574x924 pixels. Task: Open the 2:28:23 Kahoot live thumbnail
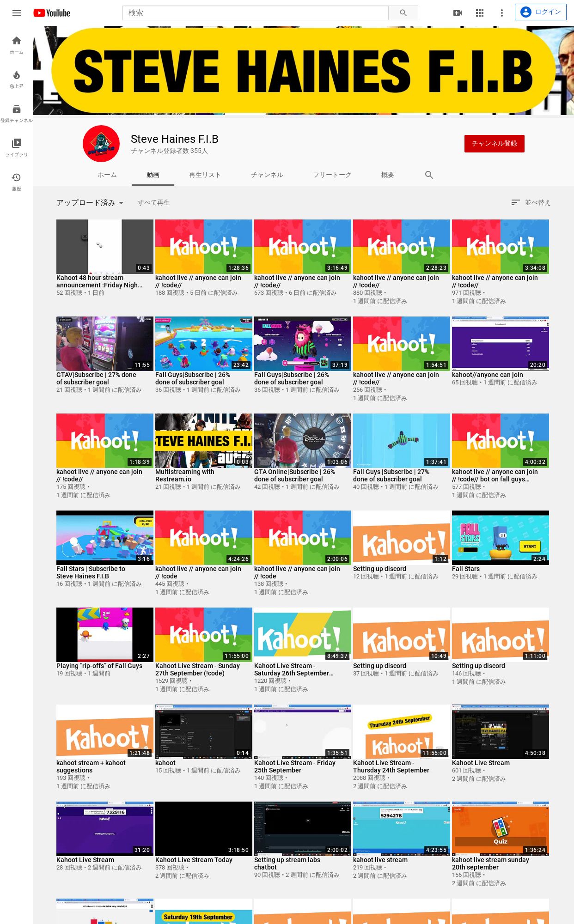click(x=402, y=247)
